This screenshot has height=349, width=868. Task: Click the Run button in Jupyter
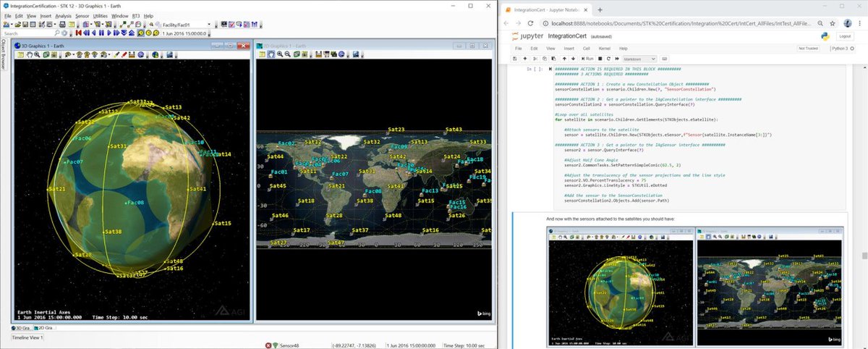click(x=587, y=59)
